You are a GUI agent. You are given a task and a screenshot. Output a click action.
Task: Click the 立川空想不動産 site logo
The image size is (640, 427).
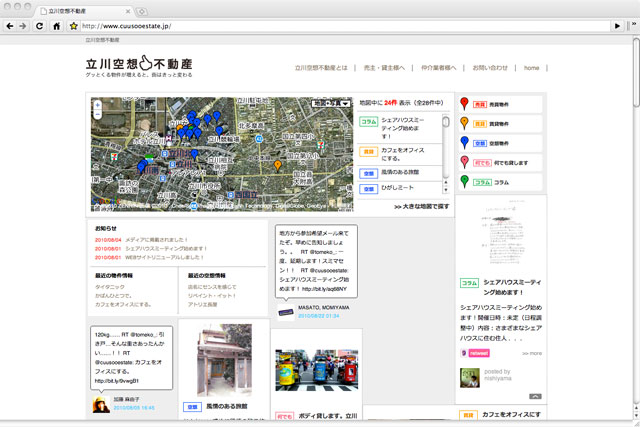pyautogui.click(x=139, y=66)
